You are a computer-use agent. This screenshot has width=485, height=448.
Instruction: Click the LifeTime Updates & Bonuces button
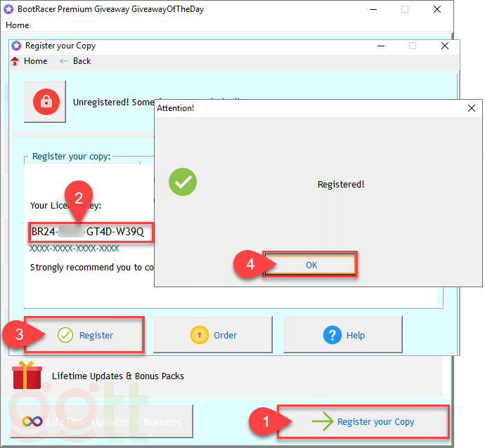tap(102, 422)
